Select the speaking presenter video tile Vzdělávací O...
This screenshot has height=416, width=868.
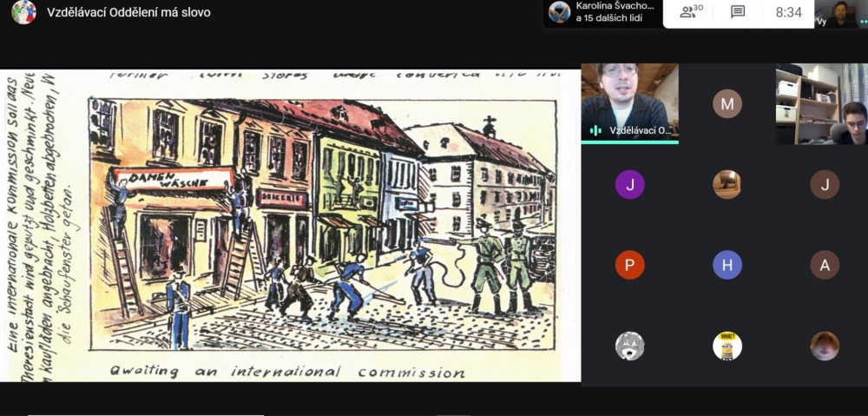[x=629, y=102]
